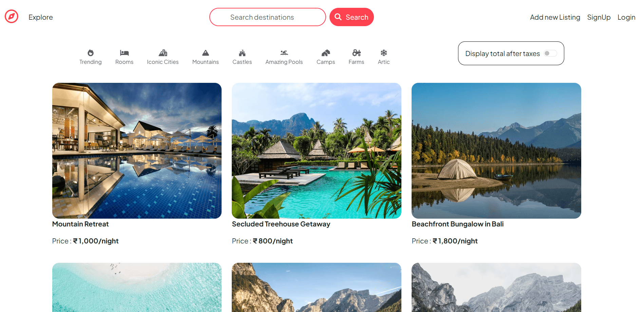Image resolution: width=644 pixels, height=312 pixels.
Task: Click the Secluded Treehouse Getaway title
Action: (x=281, y=224)
